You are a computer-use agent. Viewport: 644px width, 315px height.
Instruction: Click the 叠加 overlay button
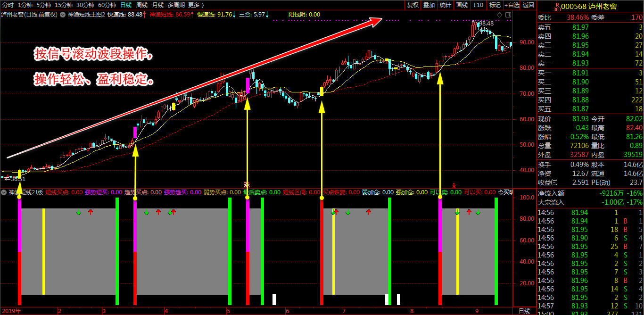click(429, 5)
